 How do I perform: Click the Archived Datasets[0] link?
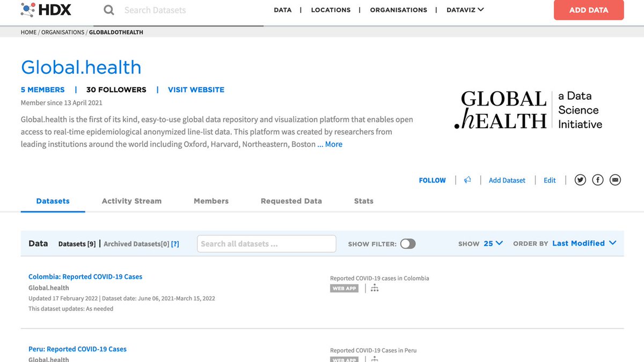pyautogui.click(x=136, y=244)
